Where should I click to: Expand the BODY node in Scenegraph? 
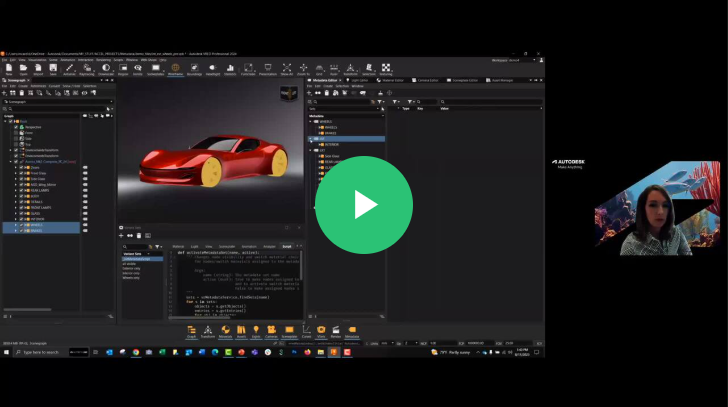pos(16,196)
